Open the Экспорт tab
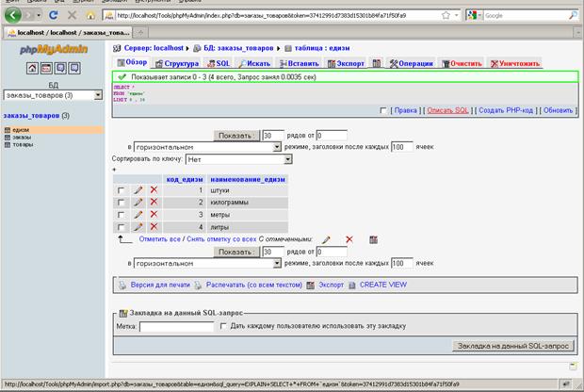 (346, 64)
